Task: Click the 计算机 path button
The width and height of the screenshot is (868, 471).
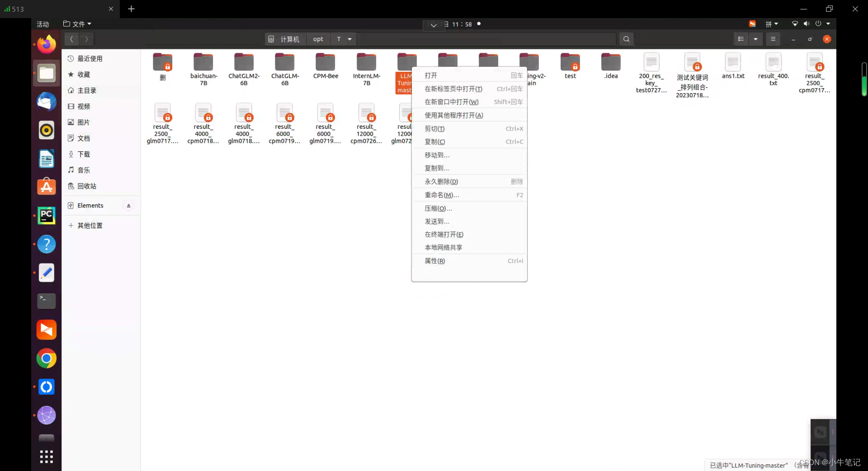Action: tap(285, 39)
